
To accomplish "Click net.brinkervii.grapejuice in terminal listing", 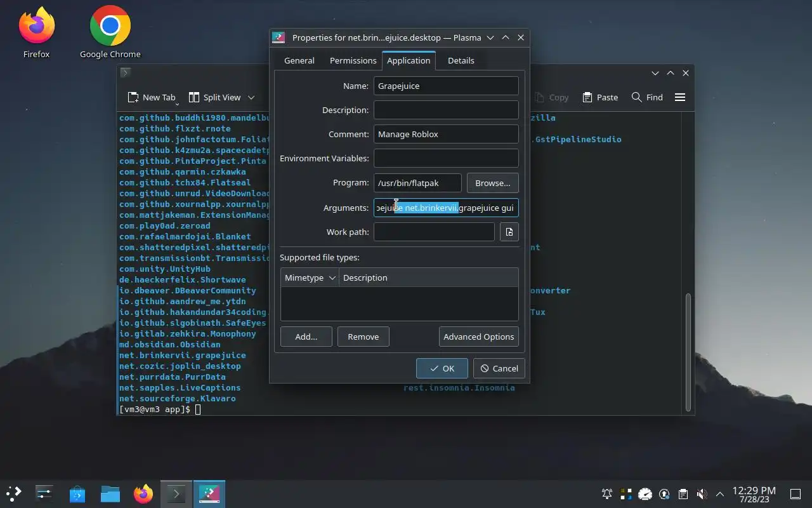I will point(183,355).
